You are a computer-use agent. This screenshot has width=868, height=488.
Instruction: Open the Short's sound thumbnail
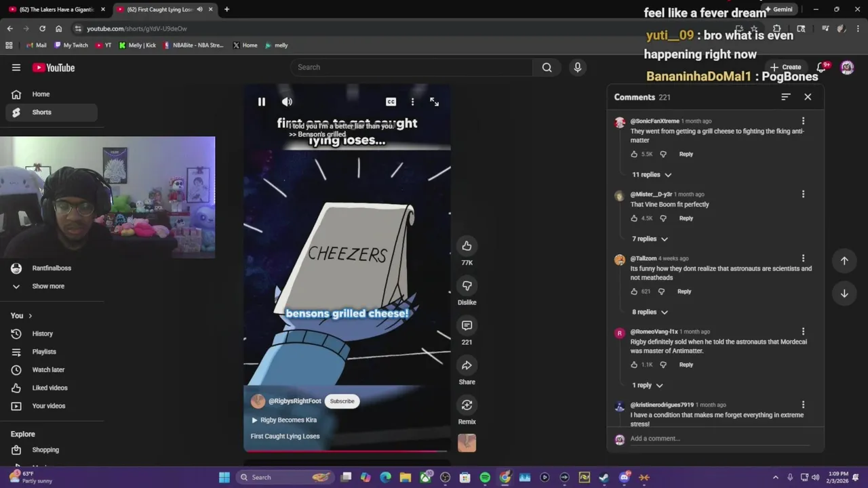pos(467,443)
